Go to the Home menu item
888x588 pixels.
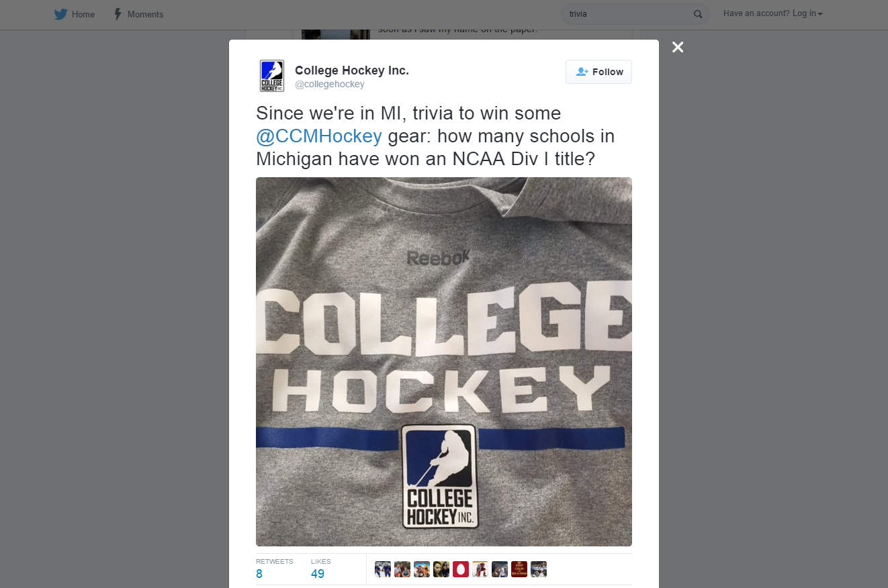click(x=83, y=14)
